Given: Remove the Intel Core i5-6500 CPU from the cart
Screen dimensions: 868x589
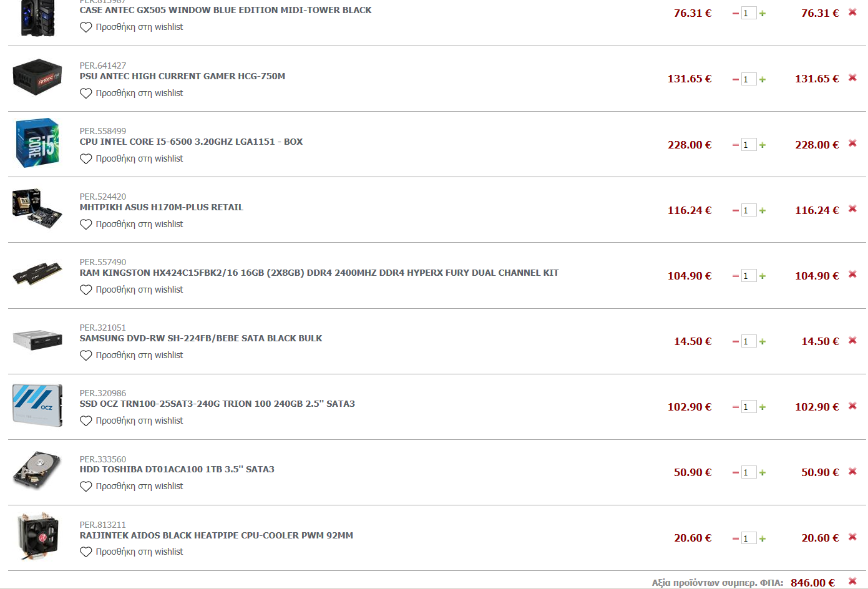Looking at the screenshot, I should point(852,144).
